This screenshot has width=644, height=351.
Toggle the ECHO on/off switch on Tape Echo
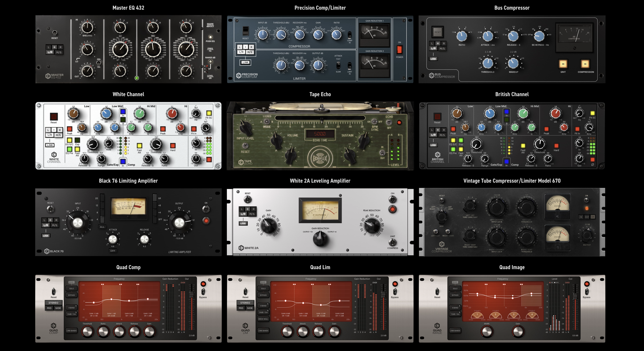(x=389, y=122)
